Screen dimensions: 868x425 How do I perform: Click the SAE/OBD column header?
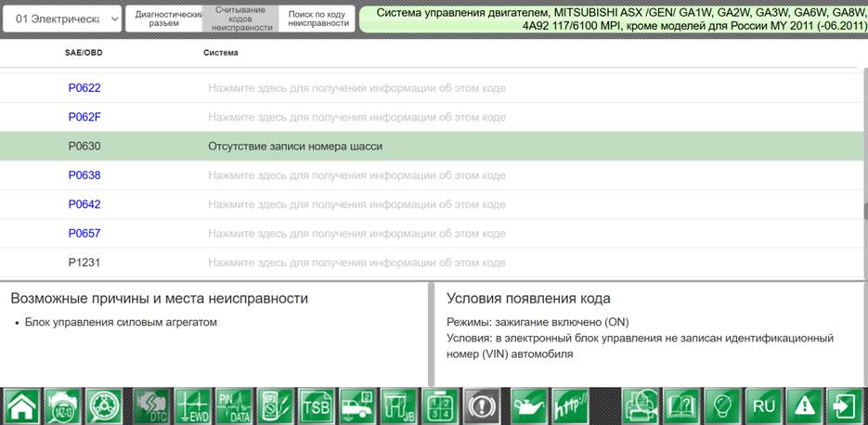(x=84, y=53)
